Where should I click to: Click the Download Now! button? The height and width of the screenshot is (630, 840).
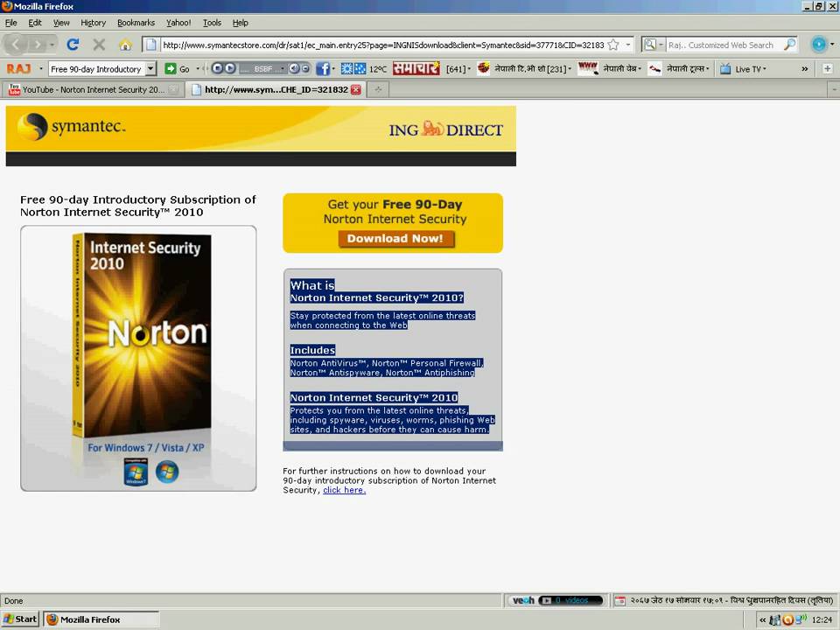(x=395, y=238)
